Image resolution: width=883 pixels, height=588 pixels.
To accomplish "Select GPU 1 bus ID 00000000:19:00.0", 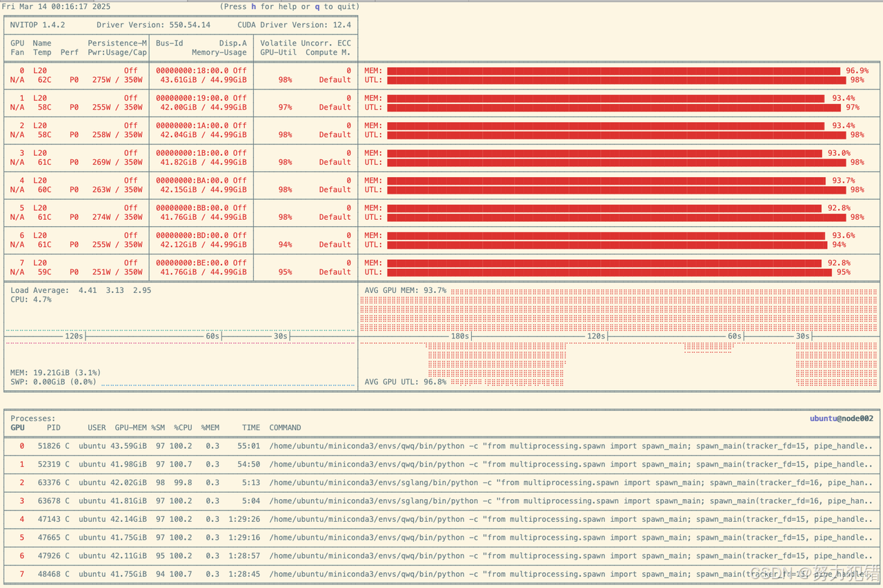I will (x=192, y=98).
